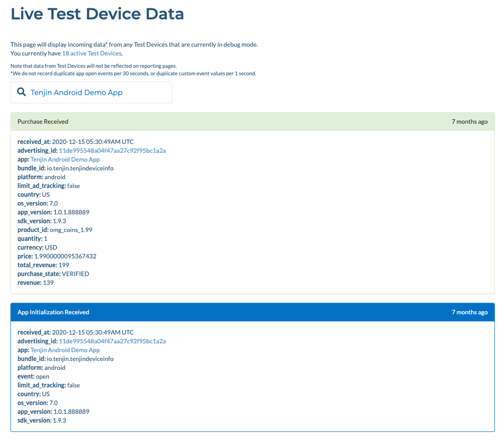Select the total_revenue value 199
504x438 pixels.
tap(64, 265)
